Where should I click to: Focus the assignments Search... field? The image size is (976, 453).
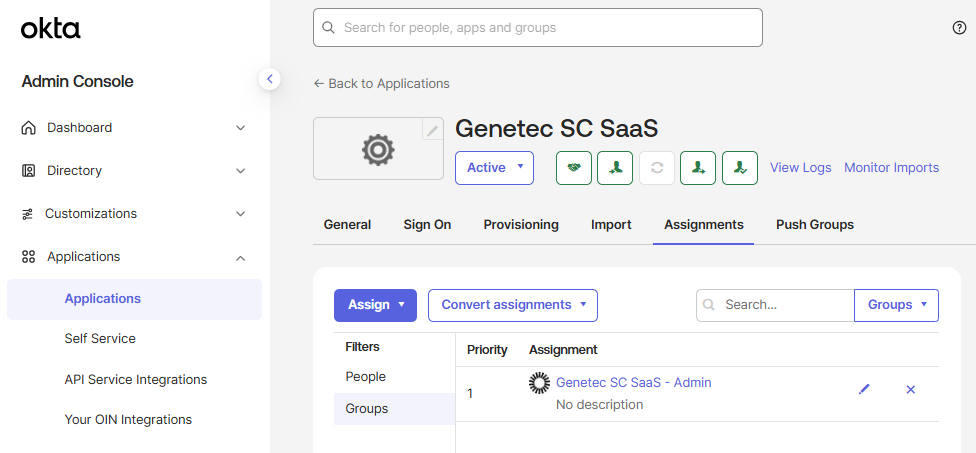click(776, 305)
